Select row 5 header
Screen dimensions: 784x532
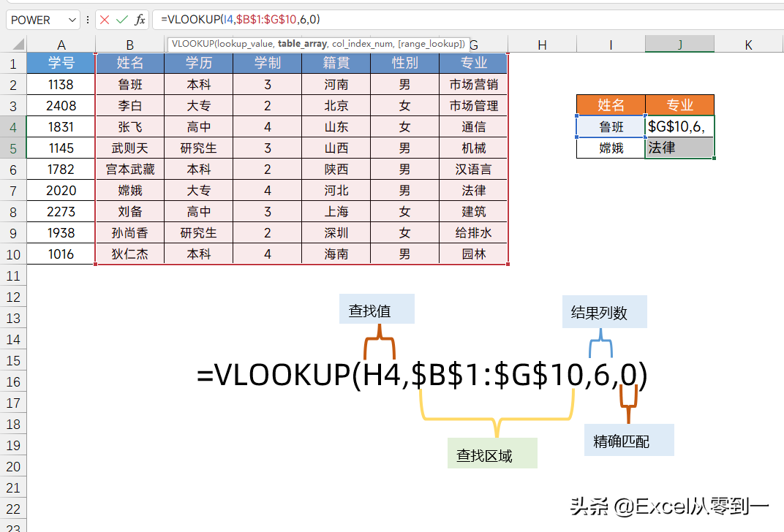13,148
